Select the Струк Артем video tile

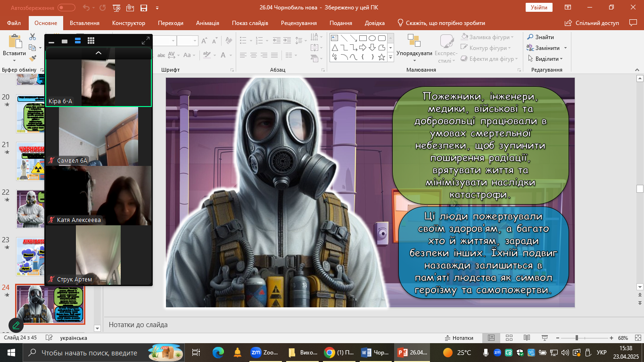pyautogui.click(x=99, y=255)
